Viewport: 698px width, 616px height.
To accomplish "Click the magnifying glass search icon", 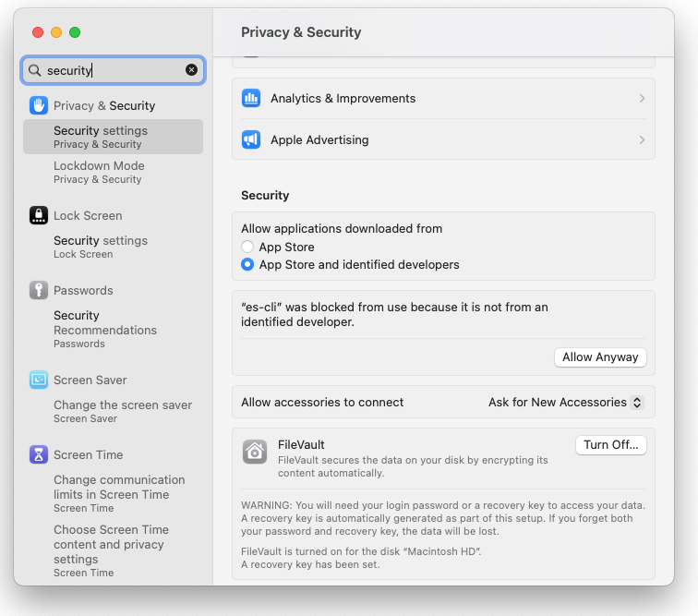I will (x=35, y=70).
